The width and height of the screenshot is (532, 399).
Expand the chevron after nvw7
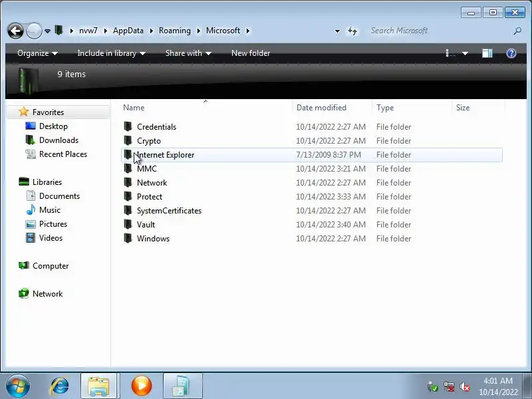coord(105,31)
